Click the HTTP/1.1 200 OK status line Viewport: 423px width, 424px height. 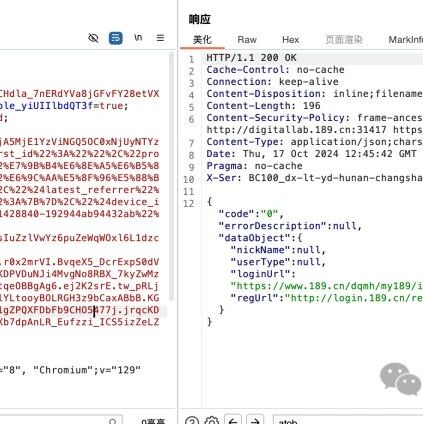pyautogui.click(x=251, y=58)
